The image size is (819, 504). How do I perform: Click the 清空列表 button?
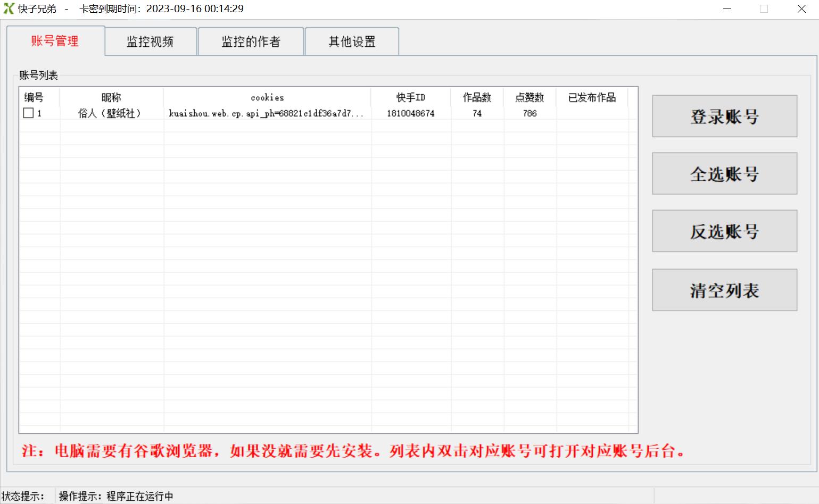(724, 290)
